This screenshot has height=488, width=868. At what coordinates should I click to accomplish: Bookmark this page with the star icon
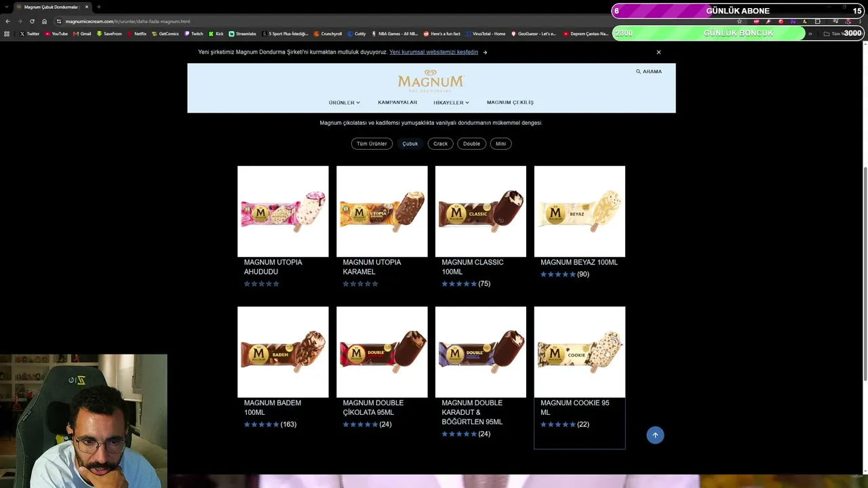click(x=739, y=21)
